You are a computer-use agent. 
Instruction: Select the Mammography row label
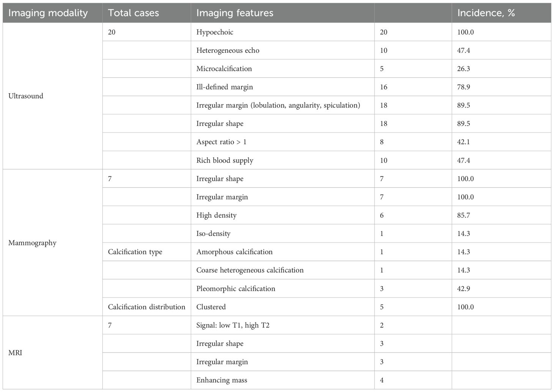(x=32, y=243)
